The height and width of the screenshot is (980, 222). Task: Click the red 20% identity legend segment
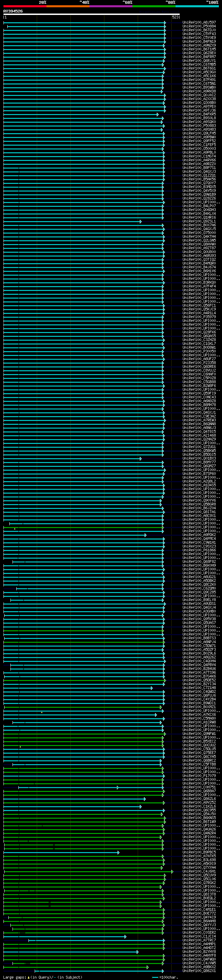[x=25, y=7]
